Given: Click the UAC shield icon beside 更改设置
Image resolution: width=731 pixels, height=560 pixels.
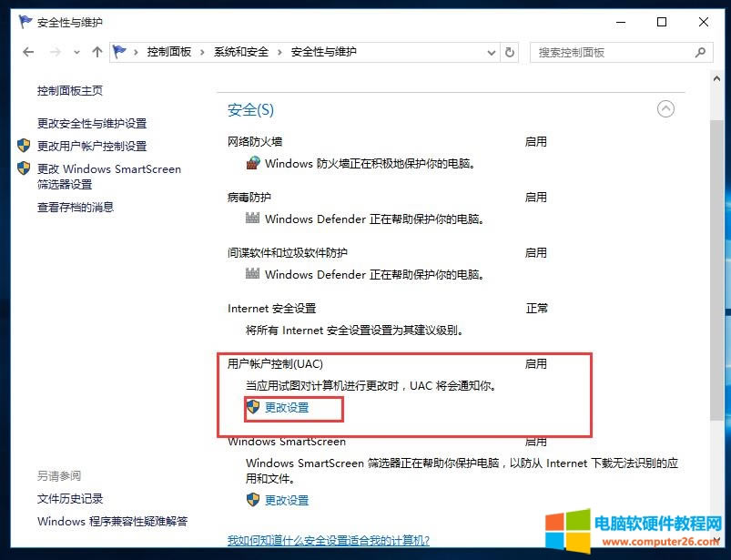Looking at the screenshot, I should point(252,409).
